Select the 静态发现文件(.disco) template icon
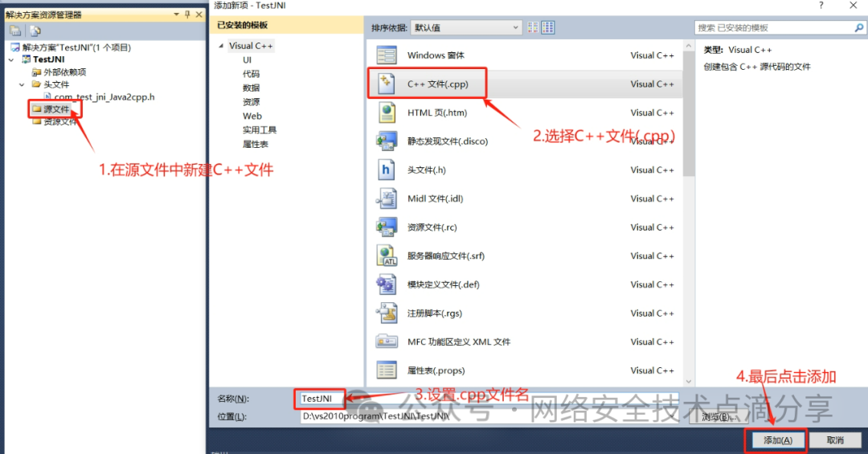The height and width of the screenshot is (454, 868). point(387,141)
